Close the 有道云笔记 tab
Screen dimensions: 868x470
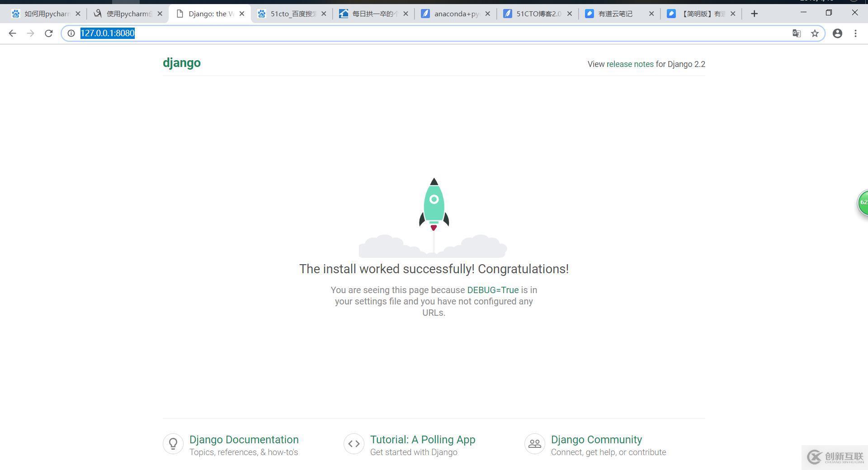(651, 14)
